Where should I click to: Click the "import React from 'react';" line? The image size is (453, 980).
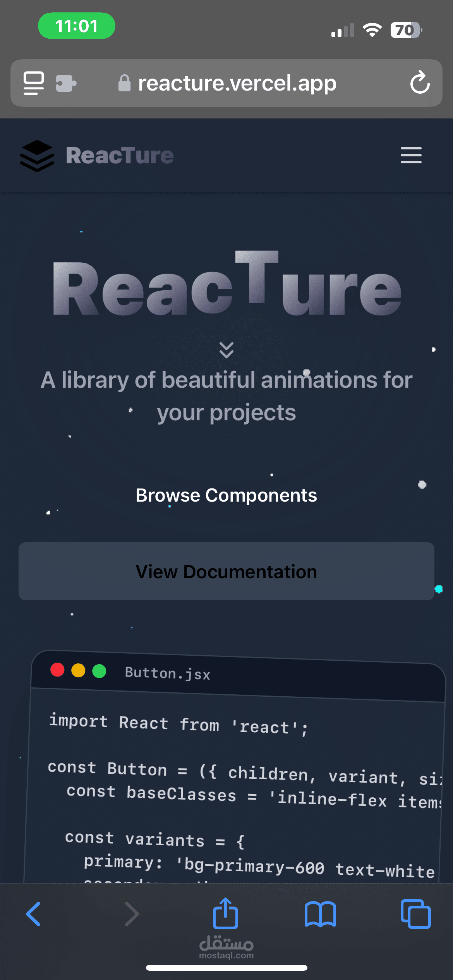tap(178, 724)
